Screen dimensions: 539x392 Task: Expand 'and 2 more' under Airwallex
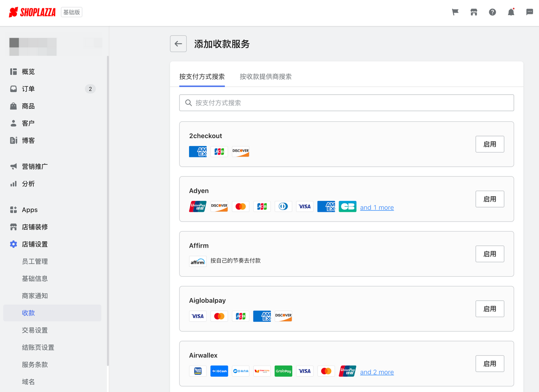(x=376, y=372)
